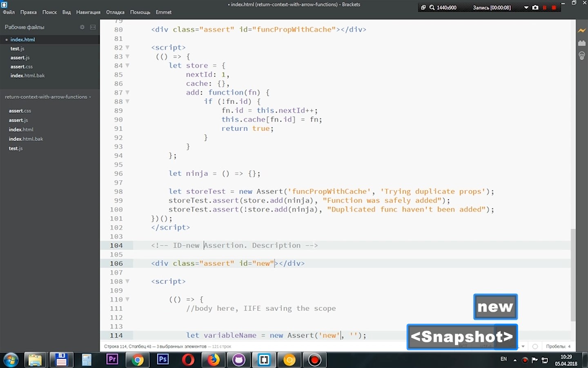Open the red screen recorder taskbar icon
This screenshot has height=368, width=588.
pos(315,360)
